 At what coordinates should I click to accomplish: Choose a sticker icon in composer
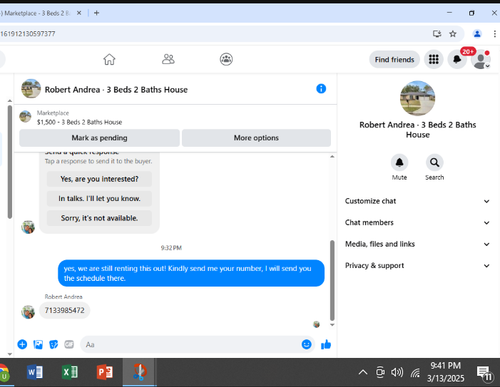[x=53, y=344]
